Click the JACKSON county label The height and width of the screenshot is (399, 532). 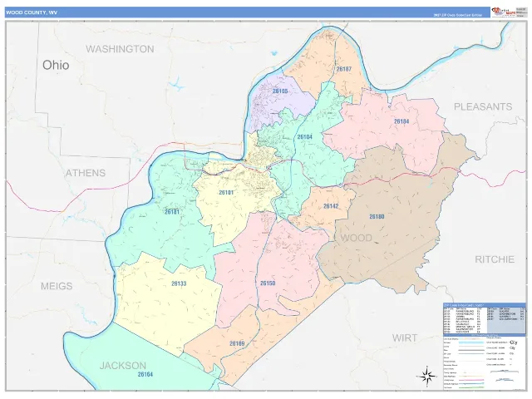[123, 366]
